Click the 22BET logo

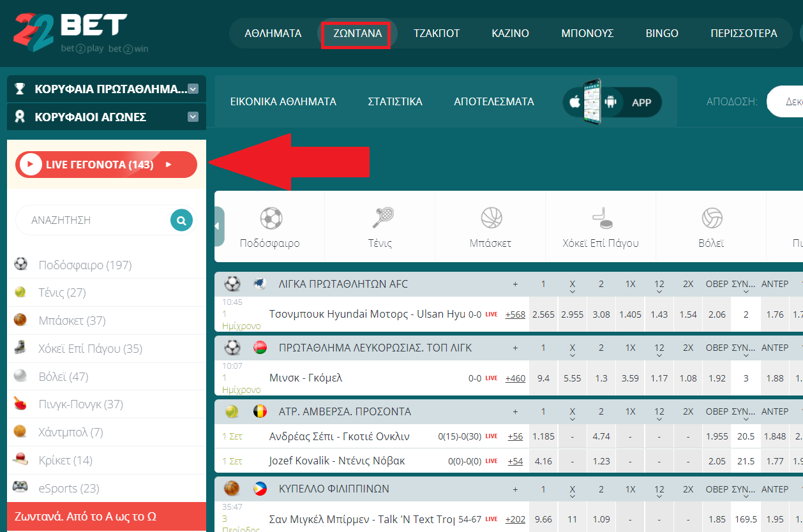[80, 33]
